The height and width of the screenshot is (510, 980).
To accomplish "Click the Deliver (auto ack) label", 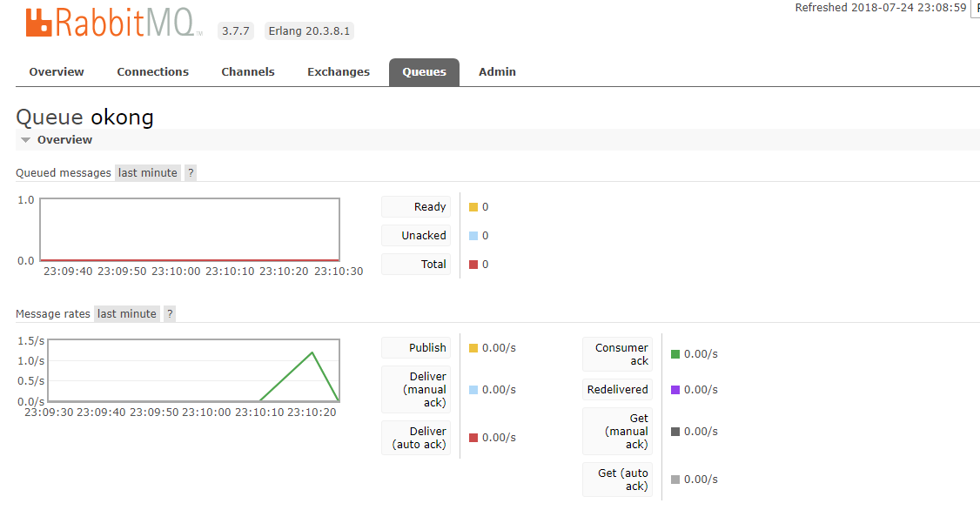I will [416, 438].
